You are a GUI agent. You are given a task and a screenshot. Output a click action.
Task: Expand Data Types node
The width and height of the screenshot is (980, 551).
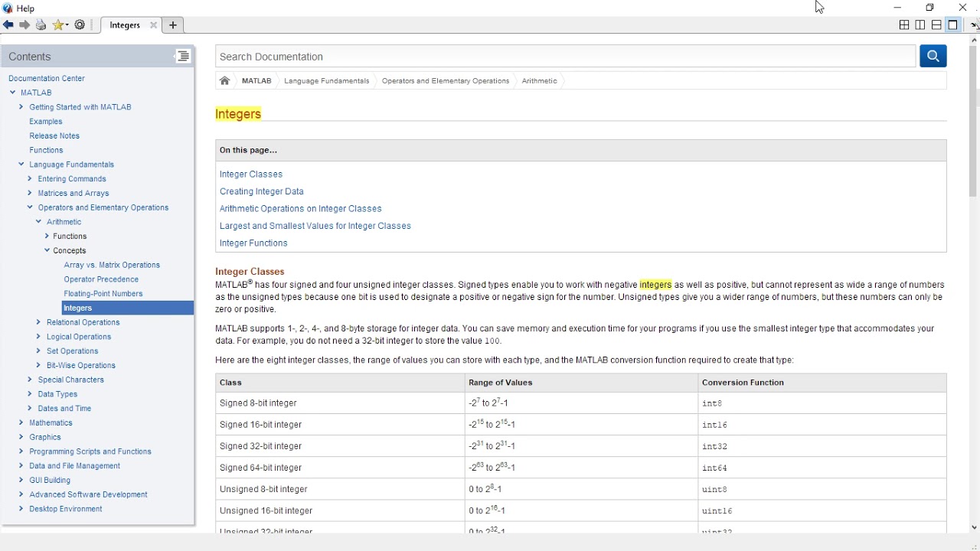(30, 394)
